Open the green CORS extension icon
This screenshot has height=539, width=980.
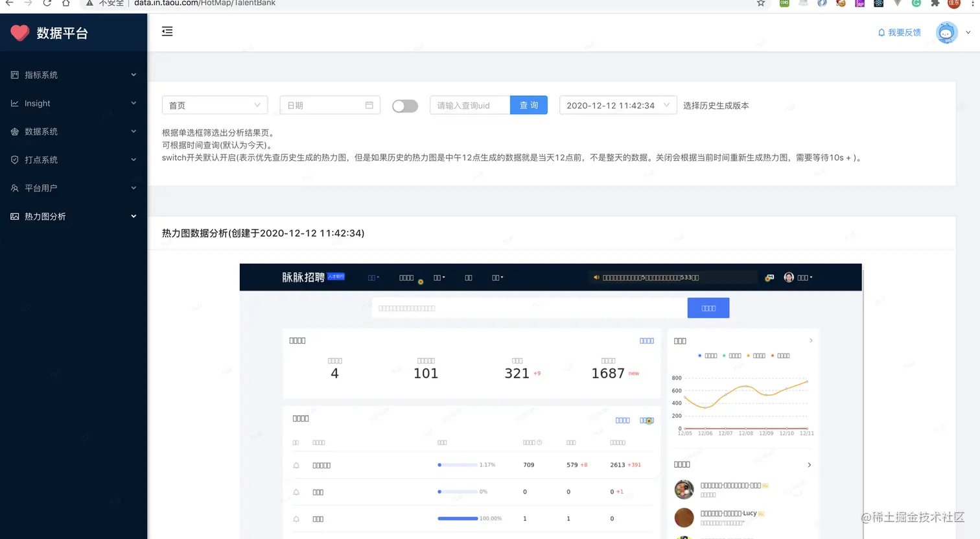(x=784, y=3)
